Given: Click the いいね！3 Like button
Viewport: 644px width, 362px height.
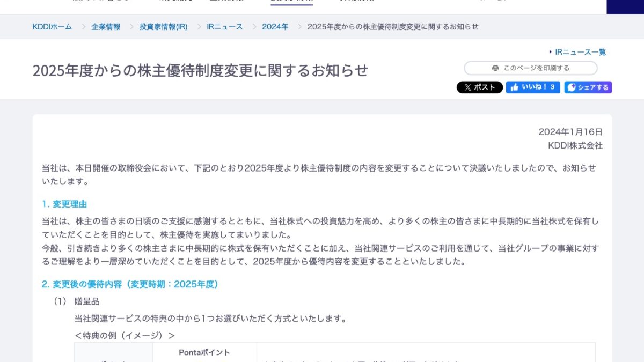Looking at the screenshot, I should [533, 87].
